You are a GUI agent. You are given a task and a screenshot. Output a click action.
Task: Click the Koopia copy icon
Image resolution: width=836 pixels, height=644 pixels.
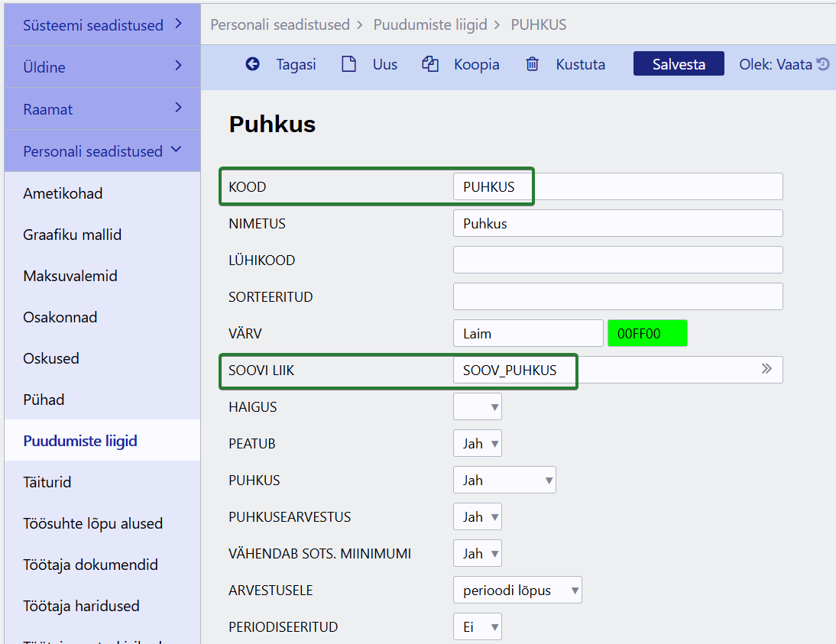431,64
